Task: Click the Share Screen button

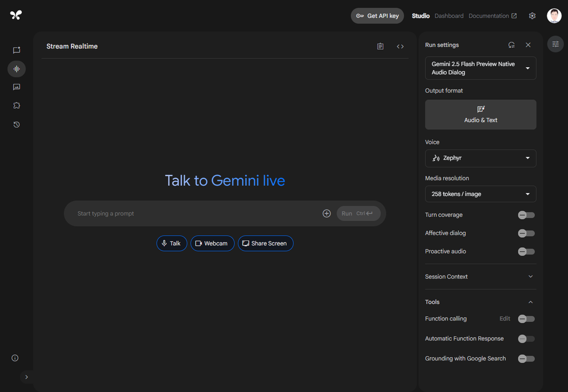Action: click(266, 243)
